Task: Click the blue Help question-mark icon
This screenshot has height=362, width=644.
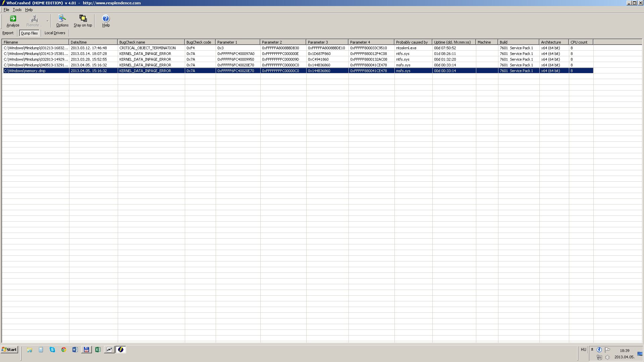Action: [106, 18]
